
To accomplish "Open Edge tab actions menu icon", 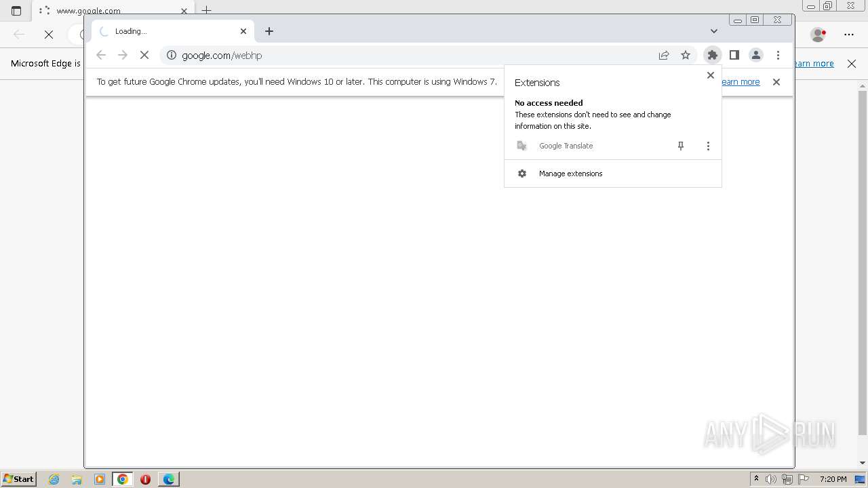I will pyautogui.click(x=16, y=11).
